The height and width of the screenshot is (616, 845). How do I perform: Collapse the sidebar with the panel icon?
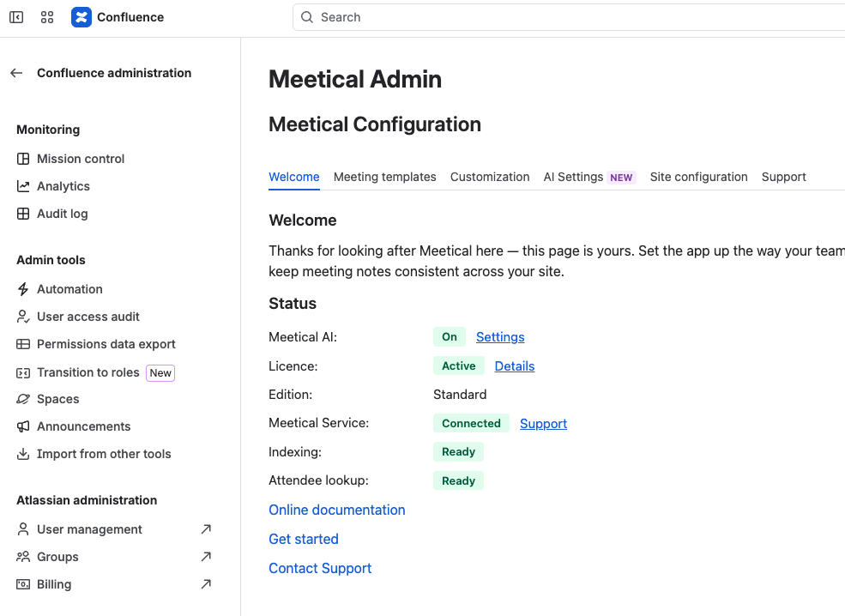16,17
